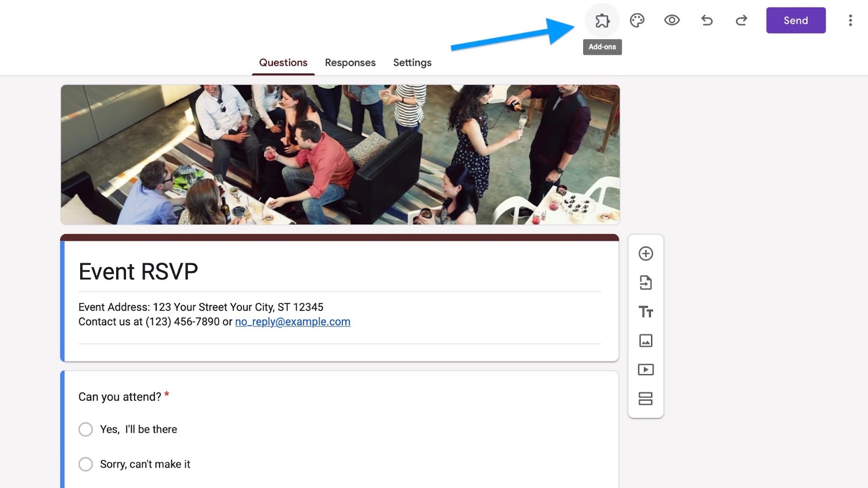Add a section from the sidebar
Screen dimensions: 868x488
[x=646, y=399]
